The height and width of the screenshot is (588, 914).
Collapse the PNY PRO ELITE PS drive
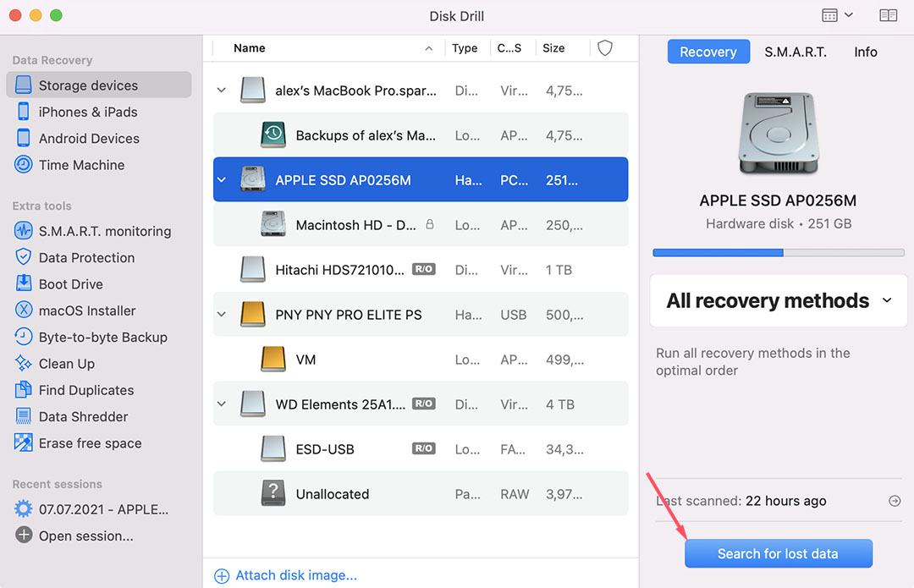pos(222,315)
